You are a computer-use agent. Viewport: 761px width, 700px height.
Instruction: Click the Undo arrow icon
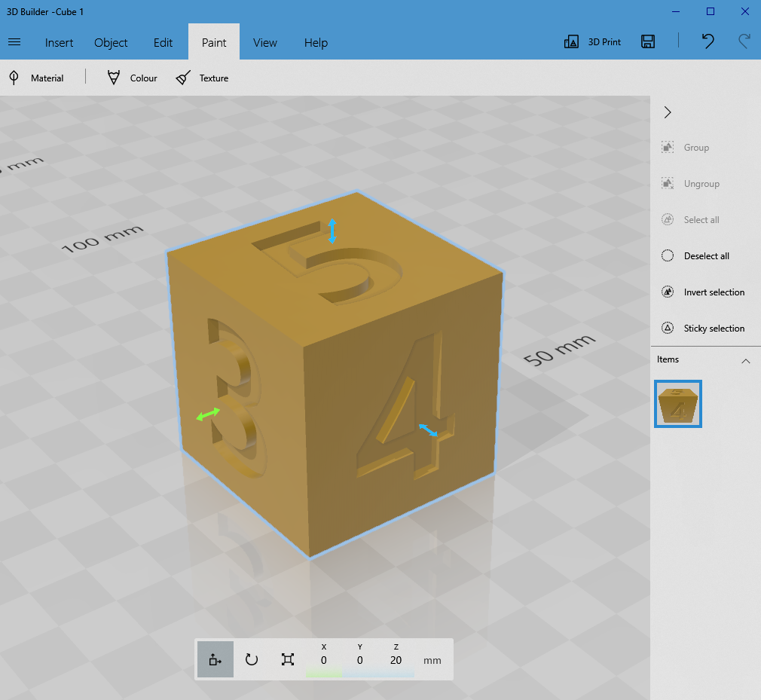(x=707, y=41)
